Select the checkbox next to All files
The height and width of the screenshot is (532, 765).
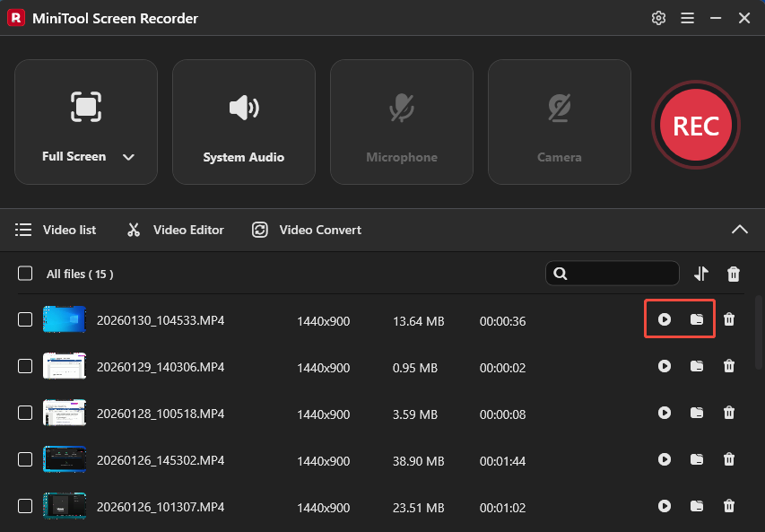(24, 273)
